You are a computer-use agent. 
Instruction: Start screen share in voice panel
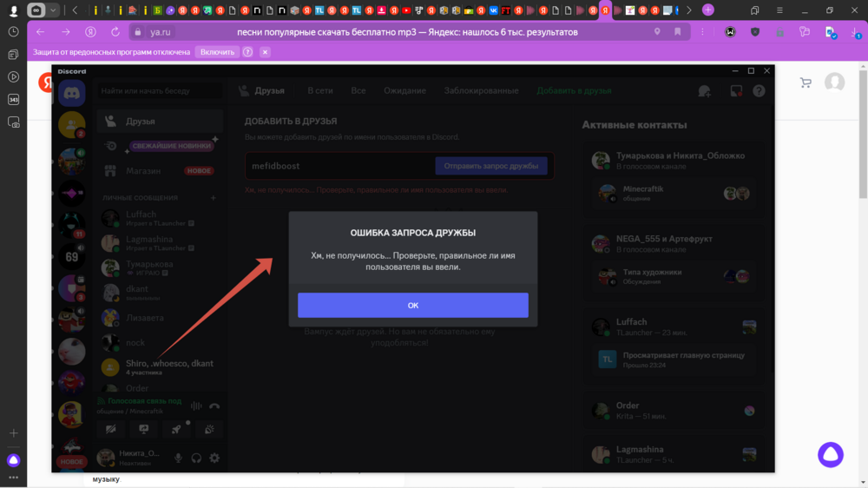point(144,429)
